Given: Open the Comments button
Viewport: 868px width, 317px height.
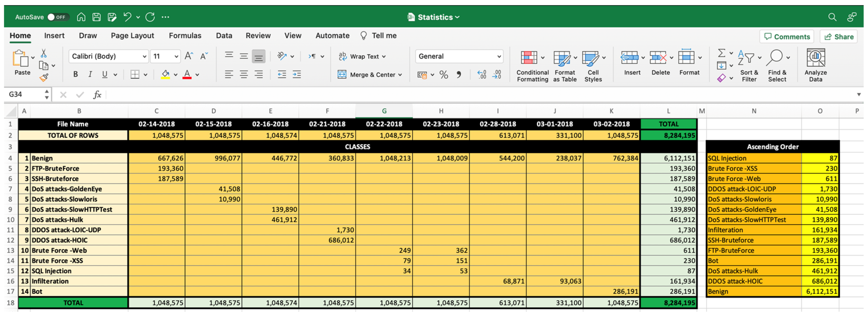Looking at the screenshot, I should coord(786,37).
